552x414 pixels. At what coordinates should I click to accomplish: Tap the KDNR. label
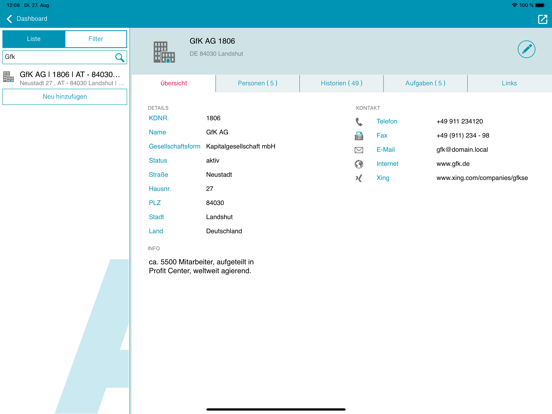tap(158, 118)
